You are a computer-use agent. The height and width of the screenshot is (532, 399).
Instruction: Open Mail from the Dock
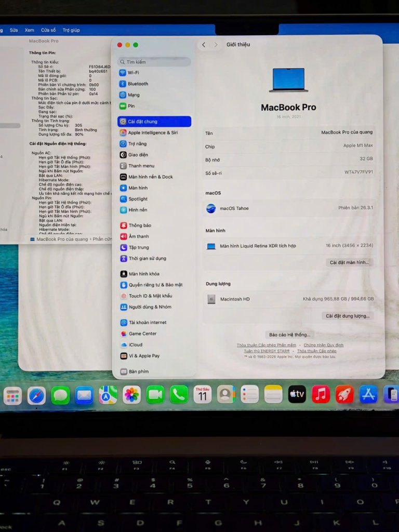point(84,395)
